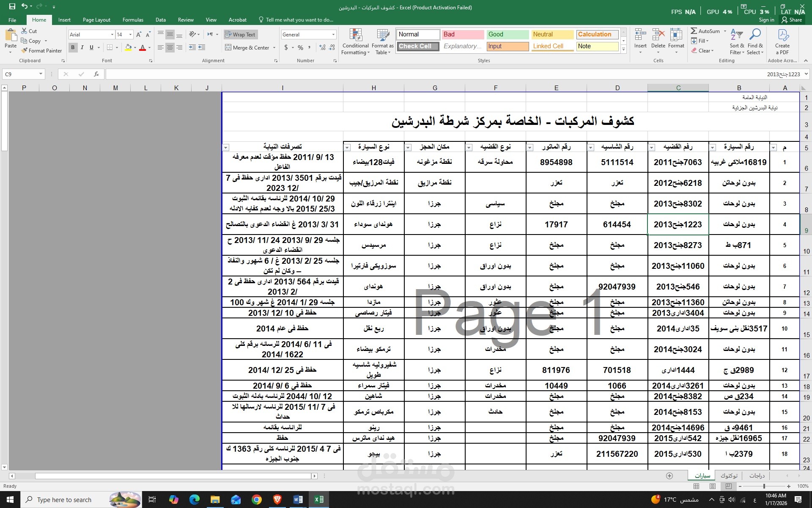Image resolution: width=812 pixels, height=508 pixels.
Task: Click Sign in link
Action: pos(766,20)
